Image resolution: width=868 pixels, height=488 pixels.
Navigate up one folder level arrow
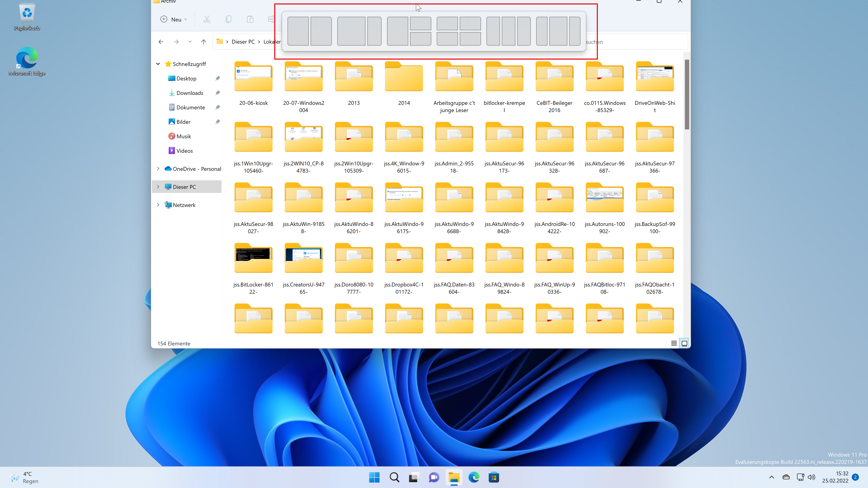pos(203,42)
